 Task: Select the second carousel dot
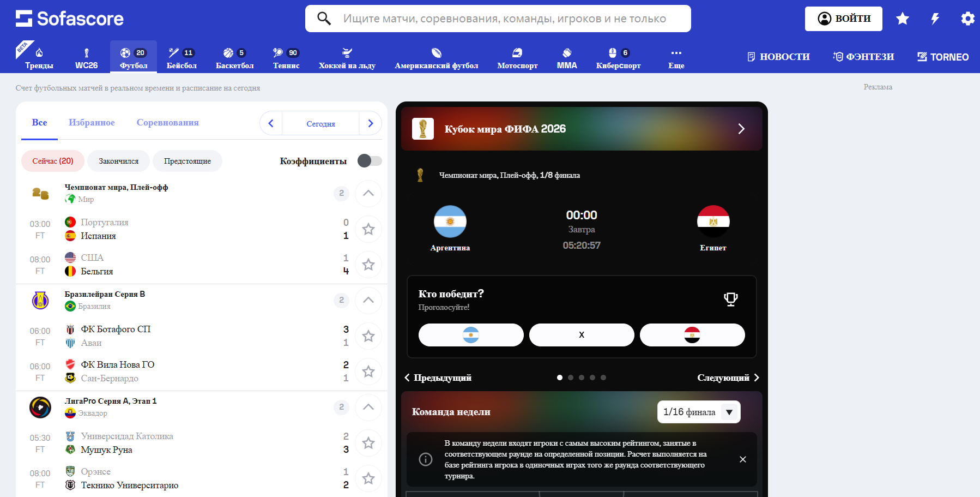(x=571, y=378)
